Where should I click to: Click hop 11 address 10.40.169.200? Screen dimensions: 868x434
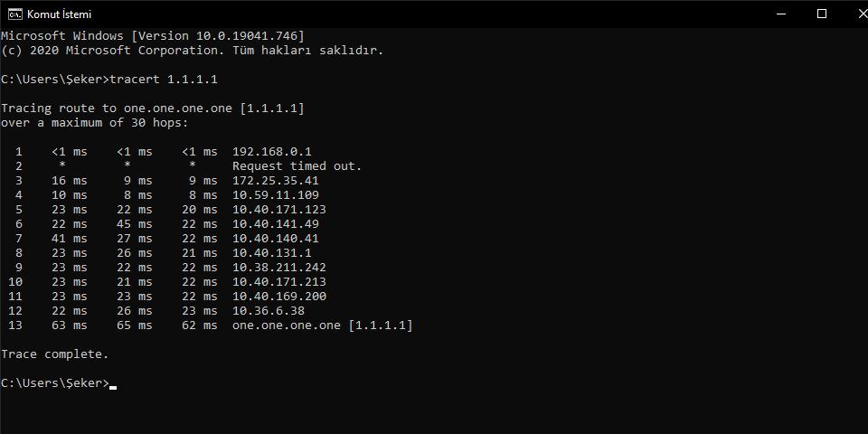279,297
